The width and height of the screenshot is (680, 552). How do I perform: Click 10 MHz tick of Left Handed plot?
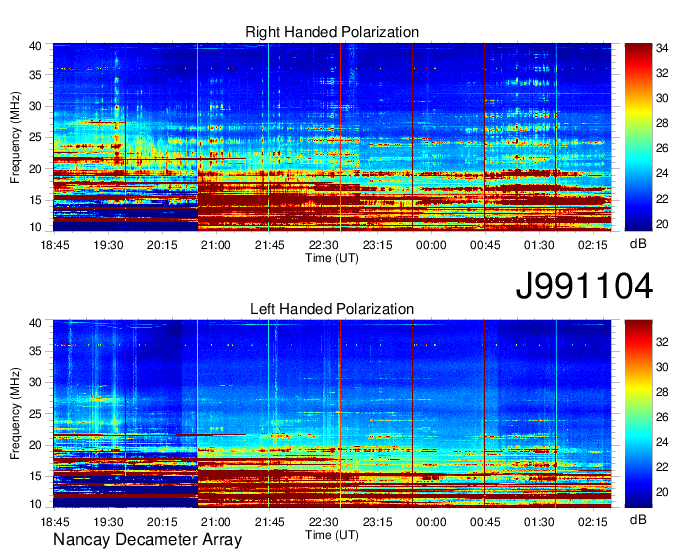tap(35, 504)
